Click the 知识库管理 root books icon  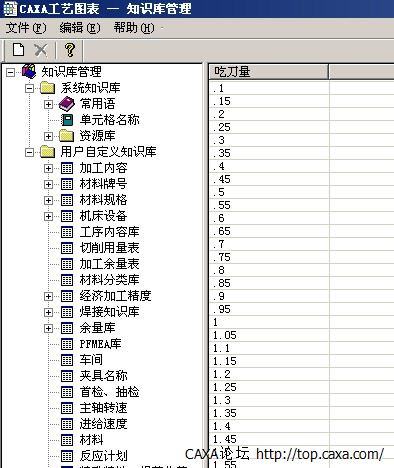[x=29, y=71]
